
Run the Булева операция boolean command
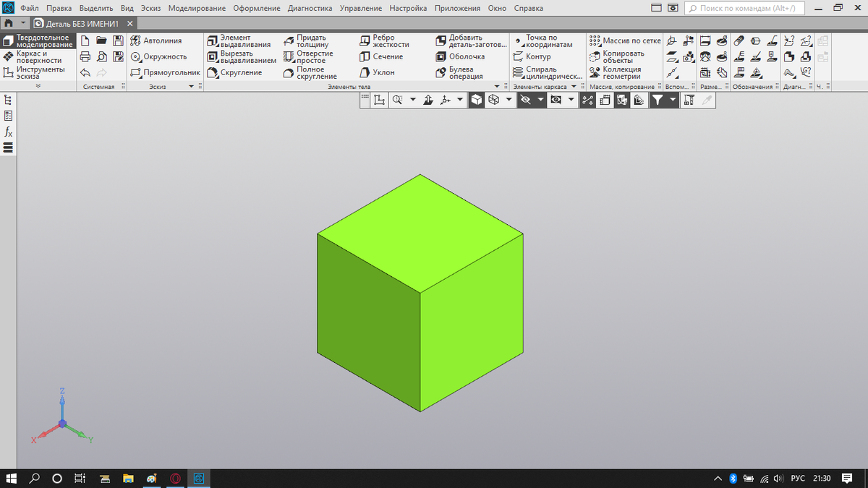[x=459, y=72]
